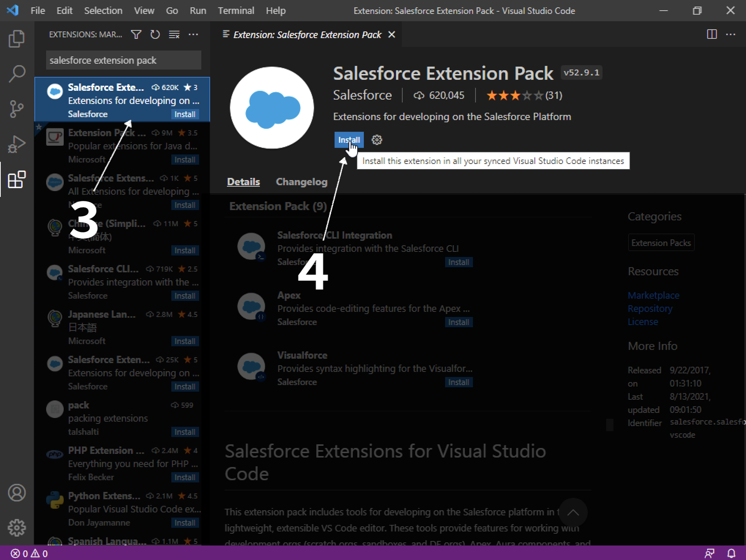Viewport: 746px width, 560px height.
Task: Open the Run and Debug view
Action: click(16, 144)
